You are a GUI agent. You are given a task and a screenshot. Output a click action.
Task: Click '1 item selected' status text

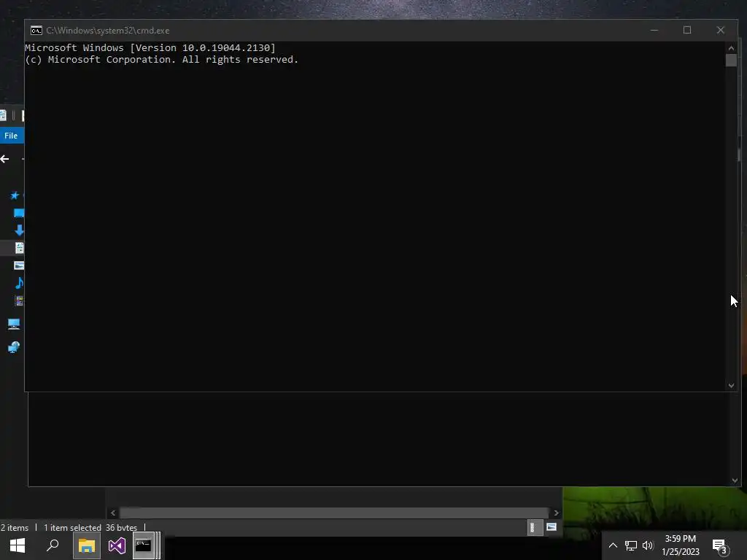point(72,528)
